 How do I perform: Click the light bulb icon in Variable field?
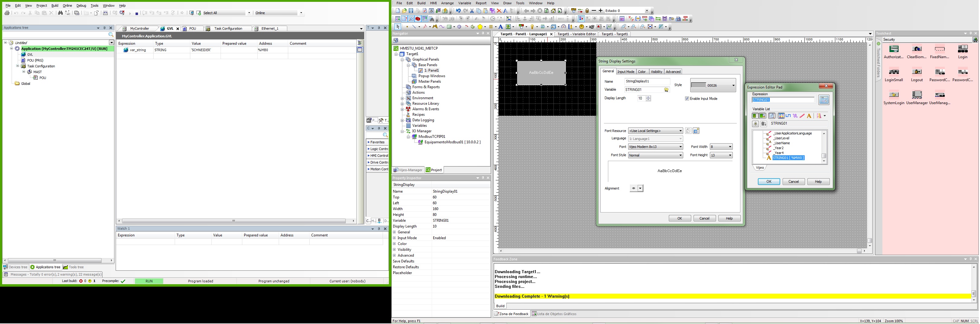666,90
